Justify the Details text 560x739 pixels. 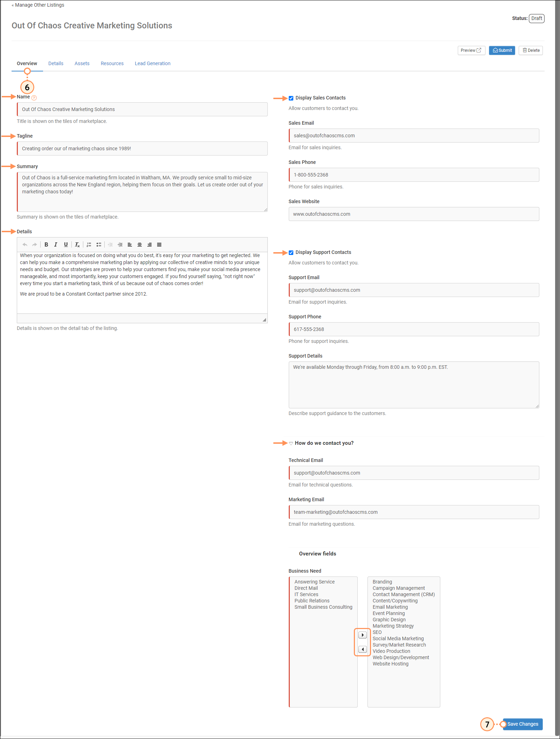point(159,245)
